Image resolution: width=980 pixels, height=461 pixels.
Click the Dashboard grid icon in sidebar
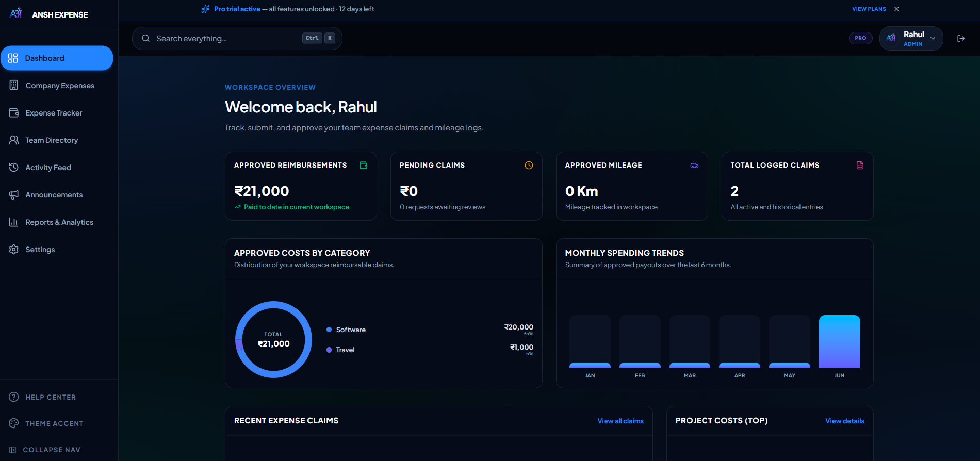[x=13, y=58]
